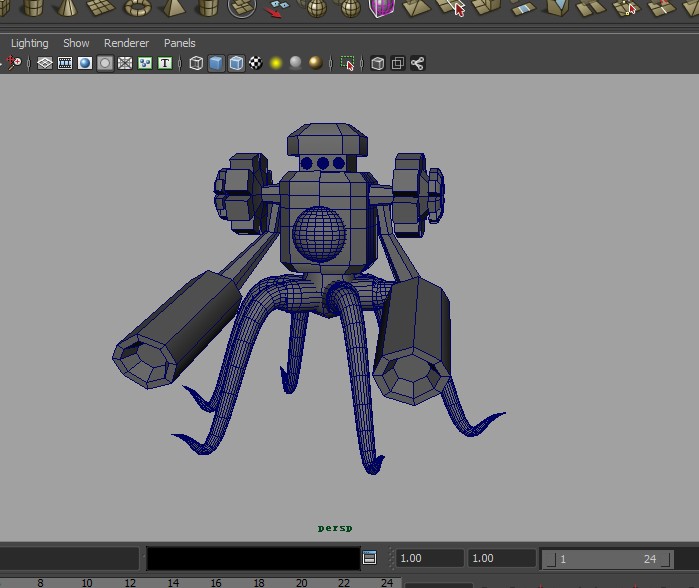699x588 pixels.
Task: Enable High Quality Rendering gold sphere
Action: [316, 63]
